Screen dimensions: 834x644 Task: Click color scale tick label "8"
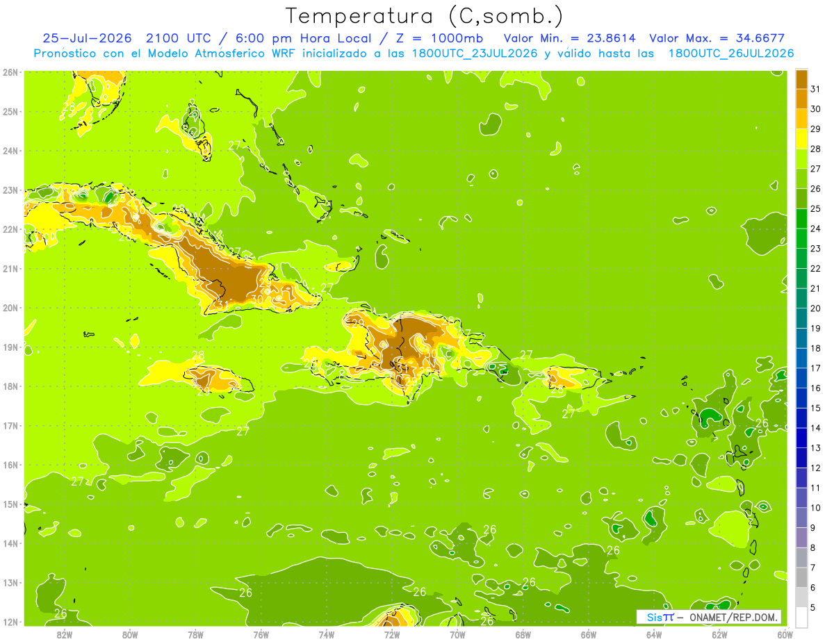813,547
